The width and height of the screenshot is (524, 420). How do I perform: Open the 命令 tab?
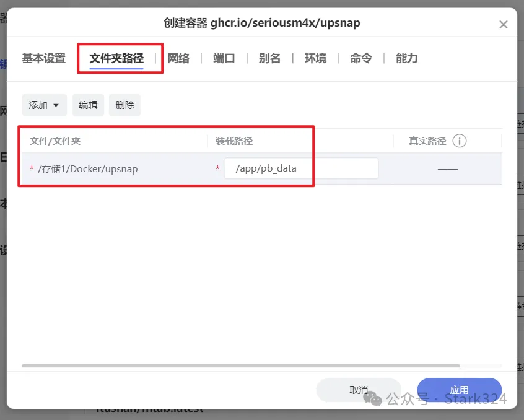(x=361, y=58)
